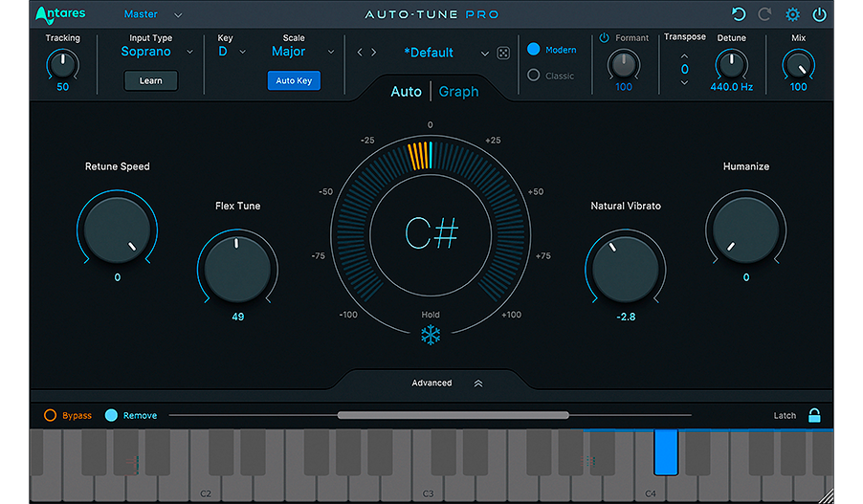Image resolution: width=863 pixels, height=504 pixels.
Task: Click the snowflake Hold freeze icon
Action: click(431, 335)
